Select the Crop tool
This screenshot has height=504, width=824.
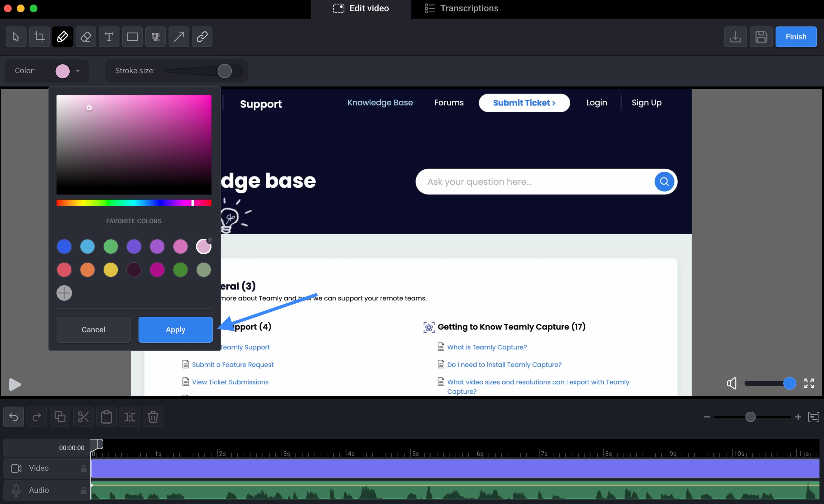click(39, 37)
